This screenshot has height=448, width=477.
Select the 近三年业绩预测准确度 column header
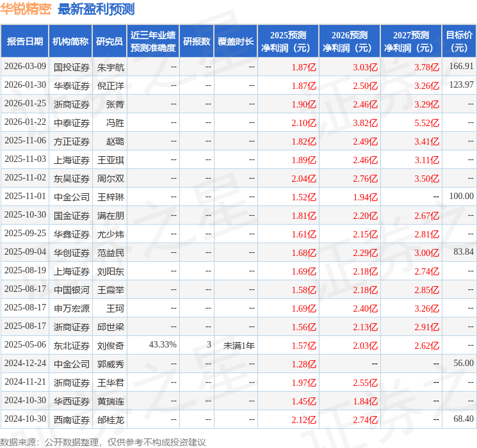pyautogui.click(x=153, y=42)
